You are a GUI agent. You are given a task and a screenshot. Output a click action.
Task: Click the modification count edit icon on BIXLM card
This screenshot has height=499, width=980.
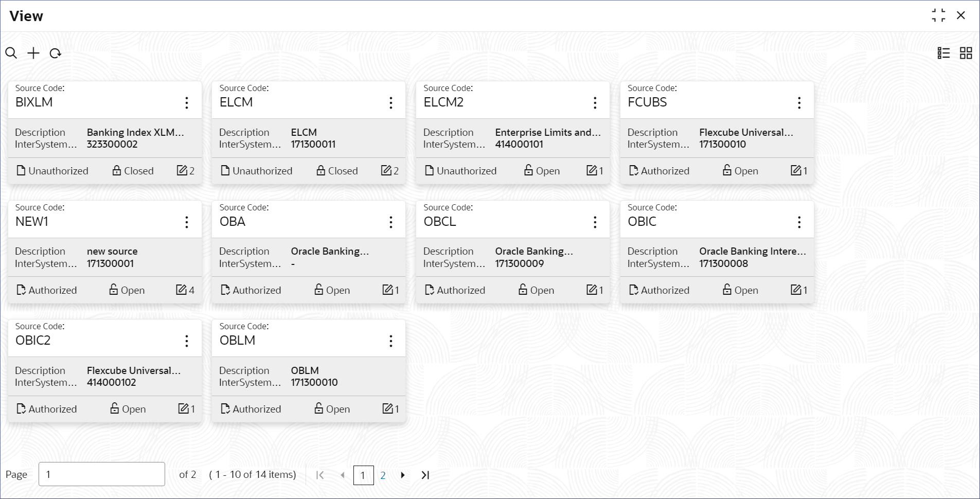pyautogui.click(x=182, y=170)
